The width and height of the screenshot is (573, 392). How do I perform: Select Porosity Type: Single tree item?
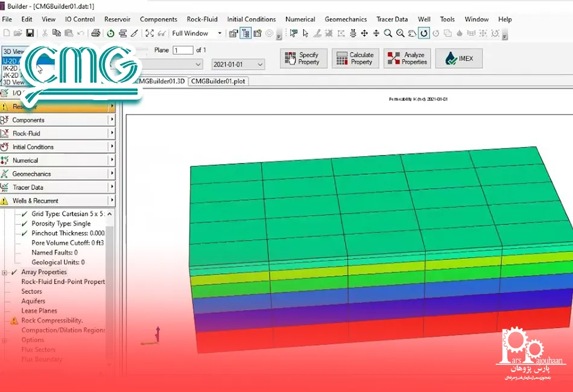(x=61, y=224)
